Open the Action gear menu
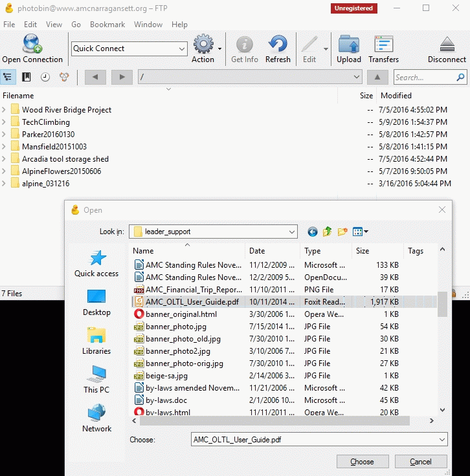 tap(203, 49)
